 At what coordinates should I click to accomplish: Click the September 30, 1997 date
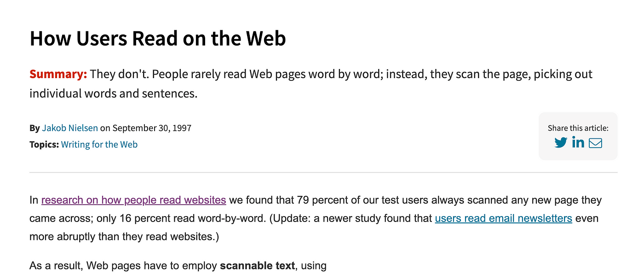point(152,128)
